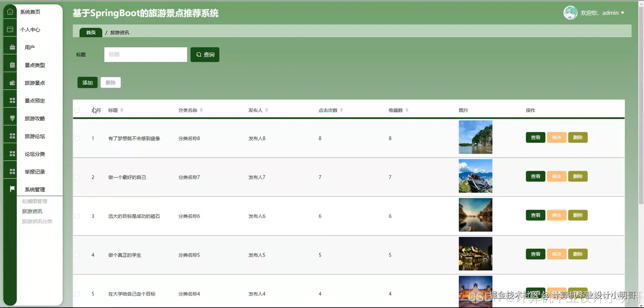Open 旅游资讯分类 under 系统管理

(x=37, y=221)
